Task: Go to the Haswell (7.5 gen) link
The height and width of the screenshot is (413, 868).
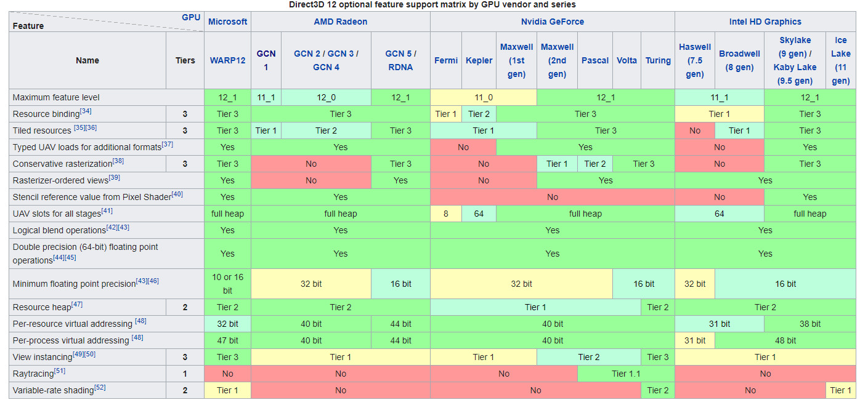Action: tap(695, 60)
